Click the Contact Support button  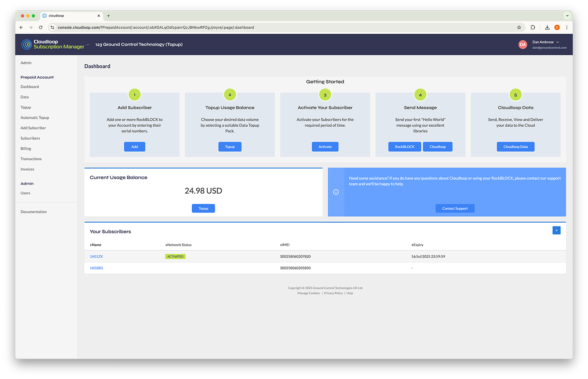click(455, 209)
